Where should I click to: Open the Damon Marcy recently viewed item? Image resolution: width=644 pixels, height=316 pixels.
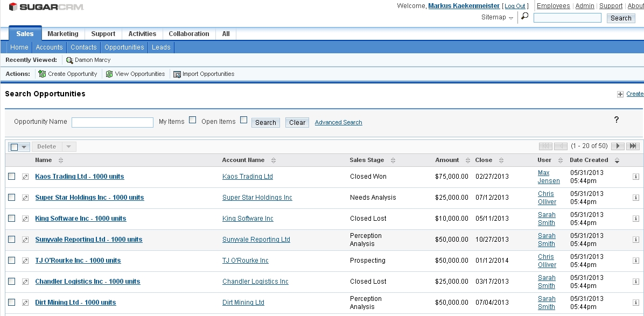click(93, 60)
